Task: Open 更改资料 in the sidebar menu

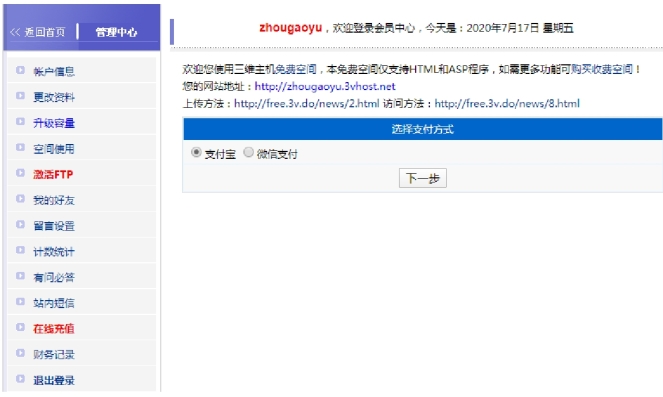Action: pos(54,97)
